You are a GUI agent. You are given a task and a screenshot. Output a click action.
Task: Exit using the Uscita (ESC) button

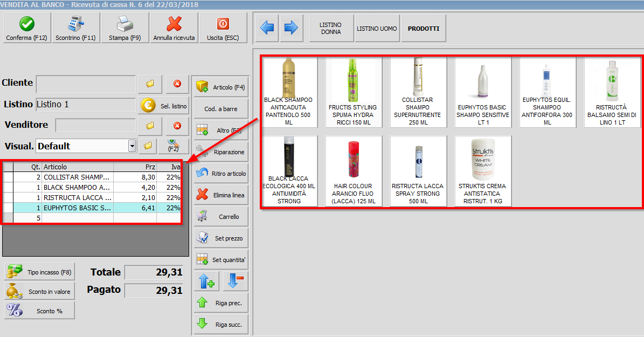(x=223, y=27)
